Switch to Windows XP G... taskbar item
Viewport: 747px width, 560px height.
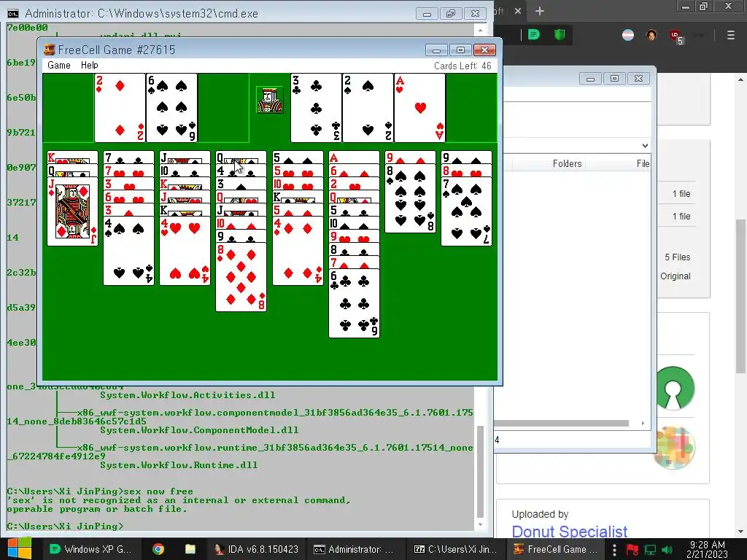click(x=90, y=549)
